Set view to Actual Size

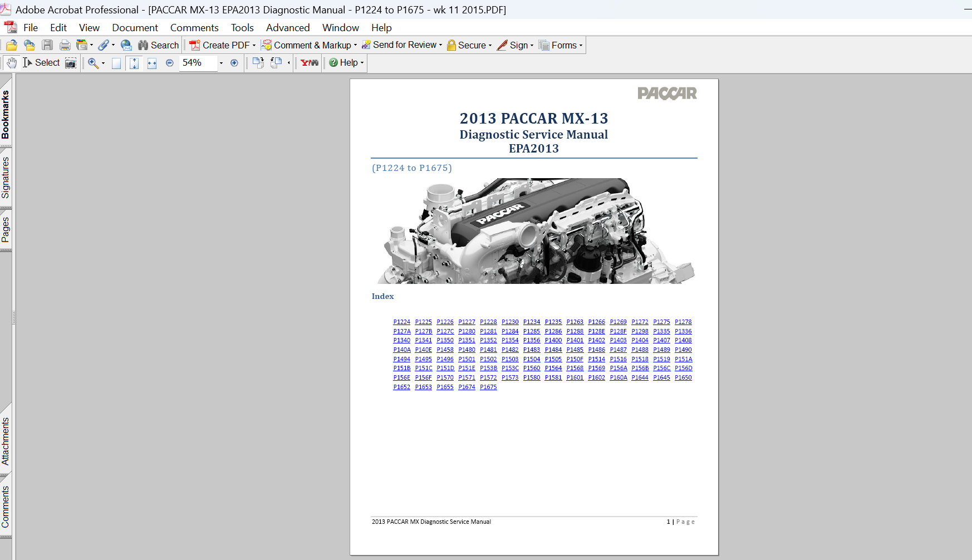(x=116, y=63)
